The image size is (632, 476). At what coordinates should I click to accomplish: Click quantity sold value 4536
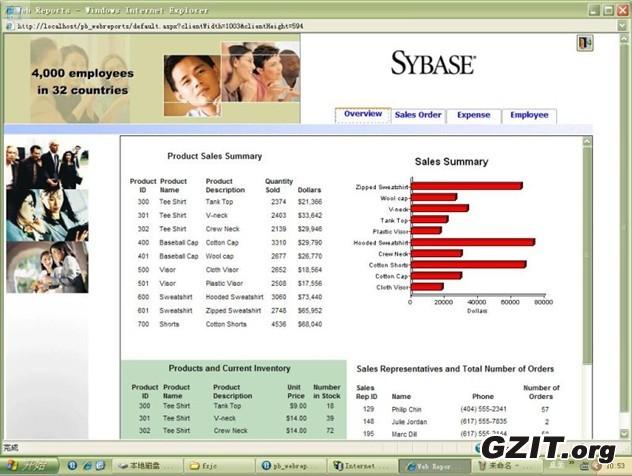click(x=279, y=324)
